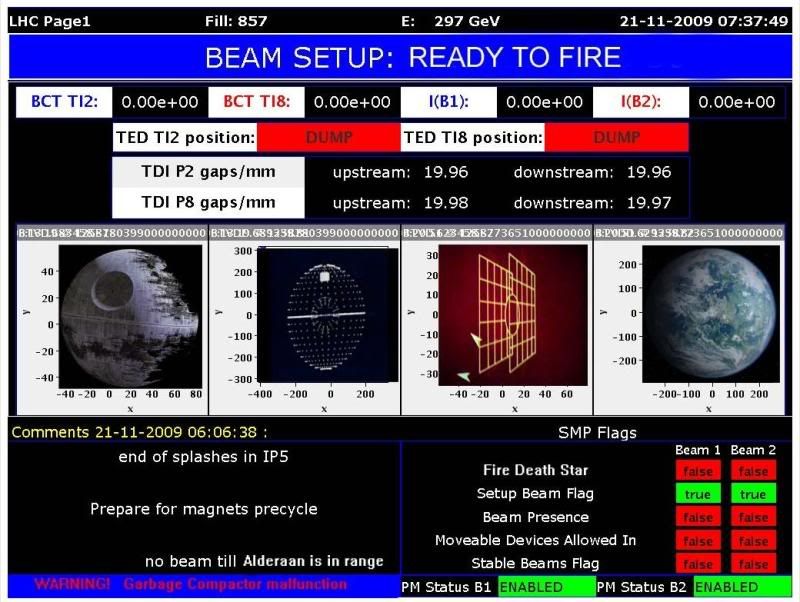Click the TED TI2 position label
The height and width of the screenshot is (602, 800).
pyautogui.click(x=185, y=137)
